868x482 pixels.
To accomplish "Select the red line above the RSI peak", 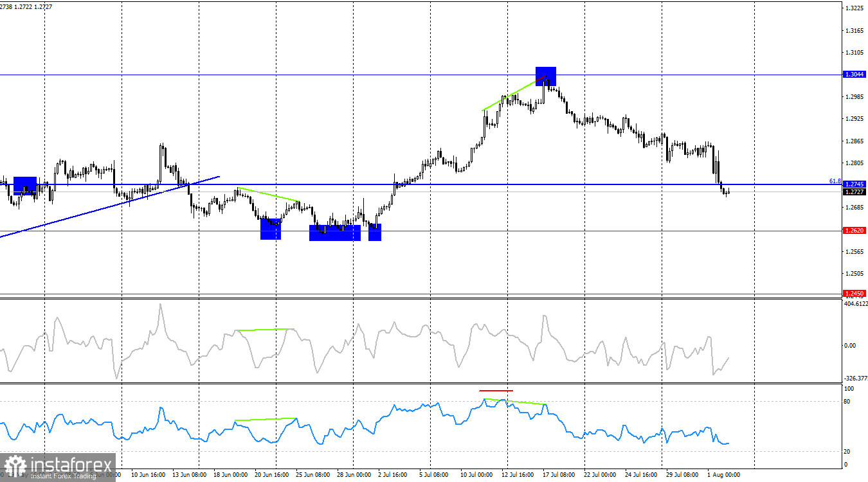I will pyautogui.click(x=496, y=390).
